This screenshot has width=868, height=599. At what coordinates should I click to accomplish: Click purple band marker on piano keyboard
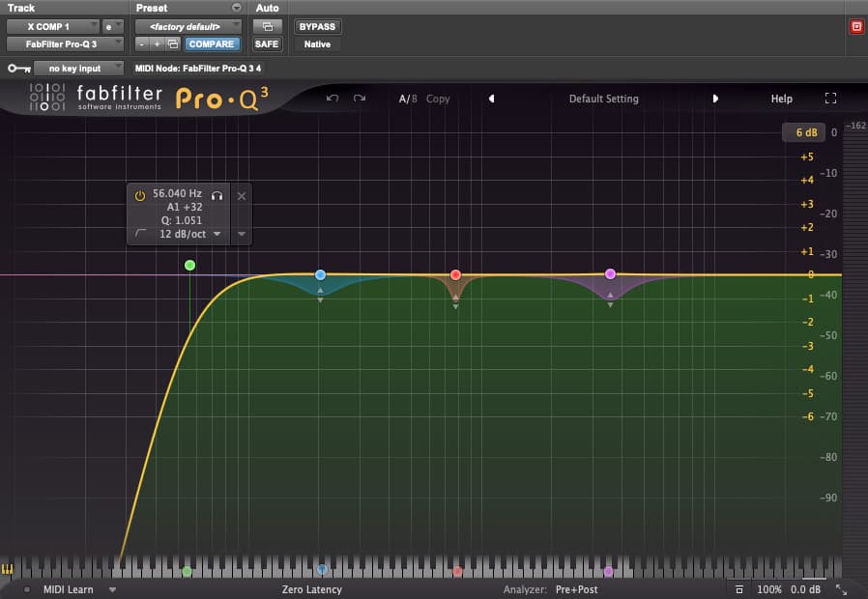click(608, 571)
